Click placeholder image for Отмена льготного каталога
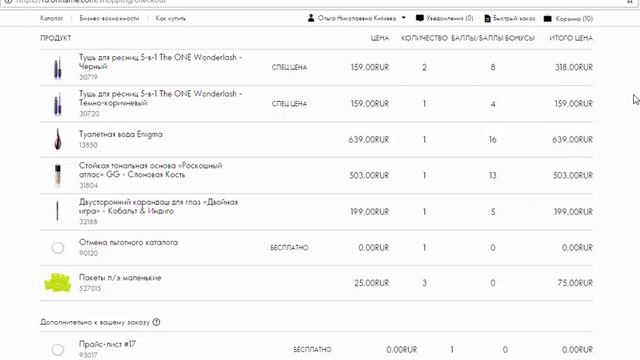 pos(58,247)
